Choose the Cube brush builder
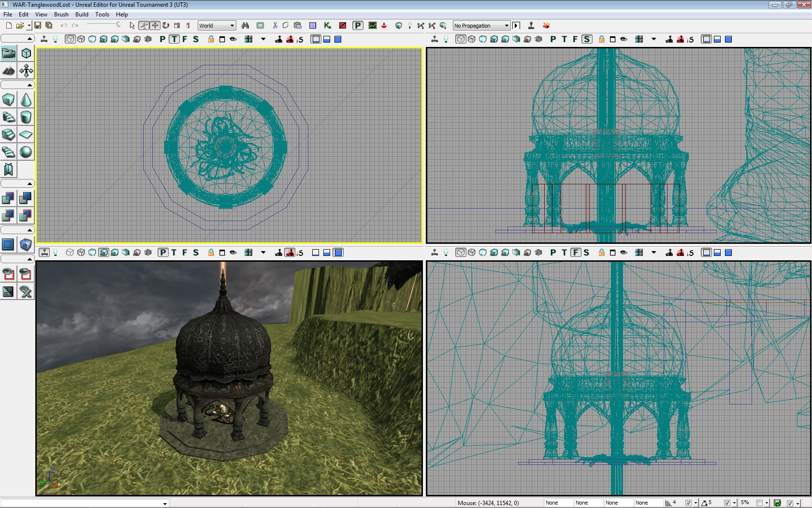 point(9,100)
